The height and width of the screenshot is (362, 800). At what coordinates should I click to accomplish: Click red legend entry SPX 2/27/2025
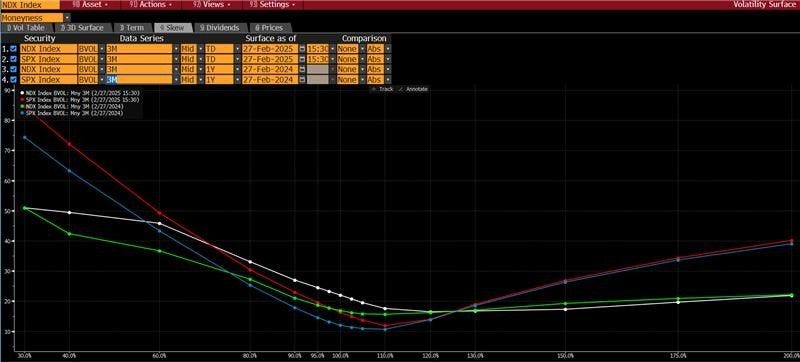[x=80, y=100]
